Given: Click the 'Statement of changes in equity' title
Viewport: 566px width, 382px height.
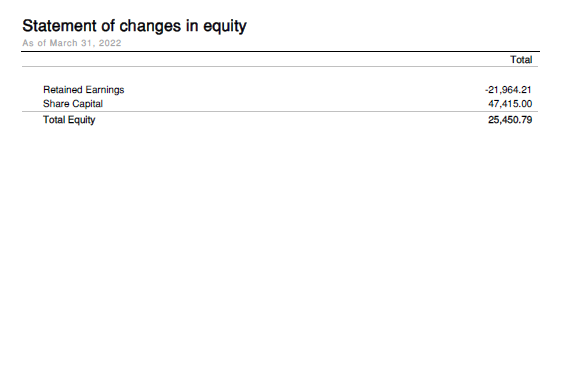Looking at the screenshot, I should point(134,26).
